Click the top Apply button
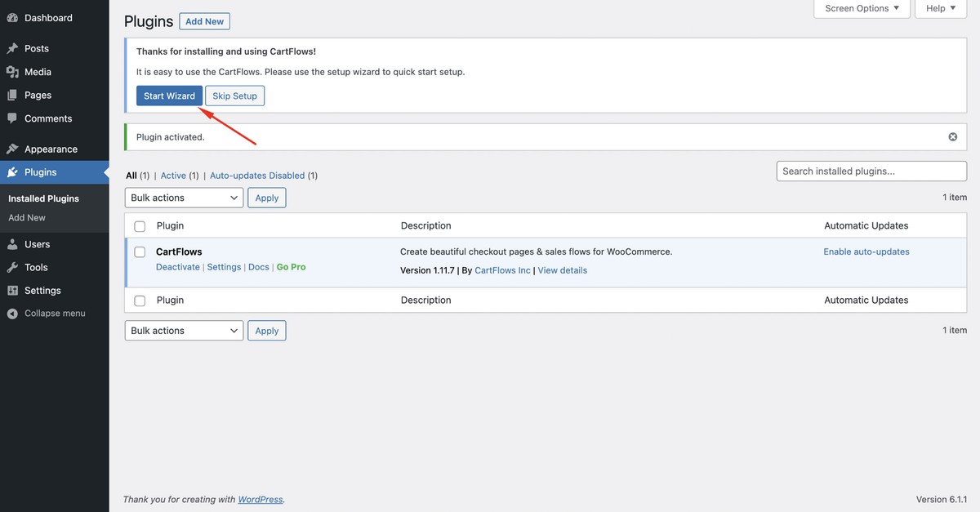 point(266,198)
